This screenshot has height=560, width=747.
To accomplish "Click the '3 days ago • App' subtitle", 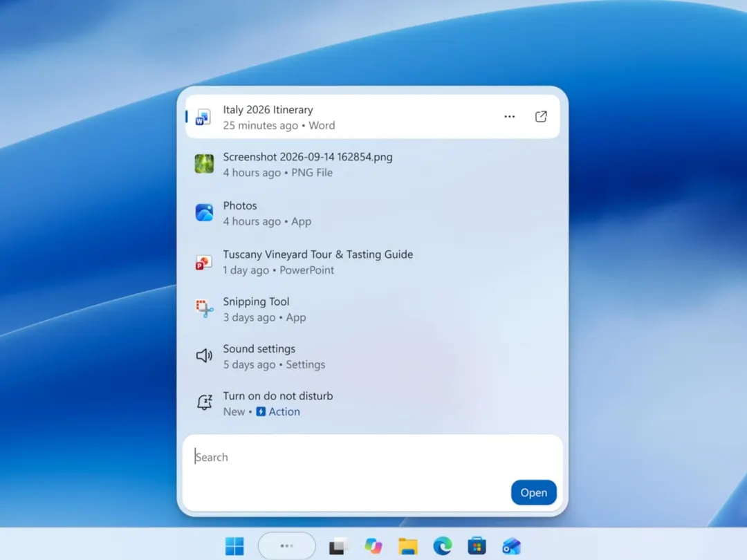I will 264,317.
